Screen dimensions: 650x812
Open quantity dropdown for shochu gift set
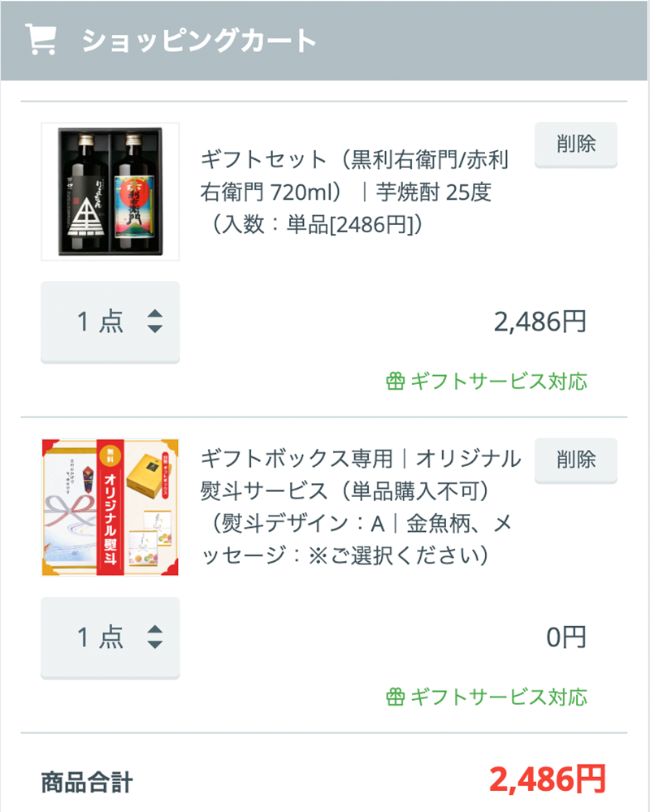(110, 322)
